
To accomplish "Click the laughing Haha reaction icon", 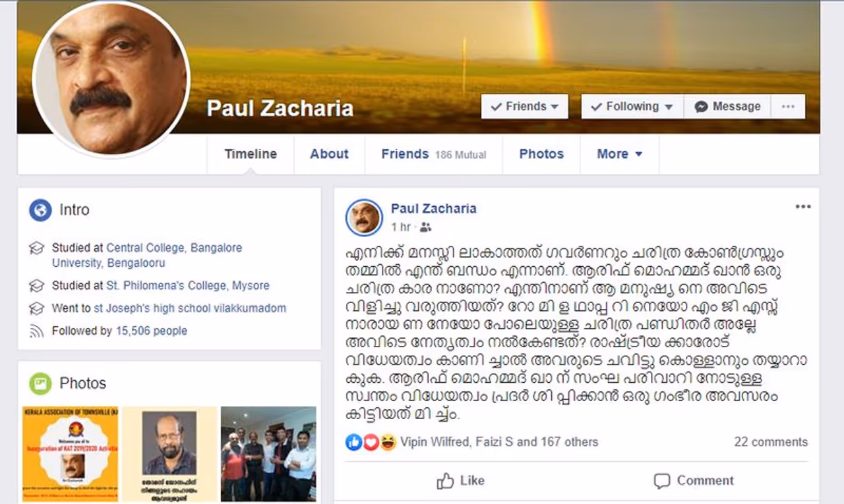I will tap(388, 442).
